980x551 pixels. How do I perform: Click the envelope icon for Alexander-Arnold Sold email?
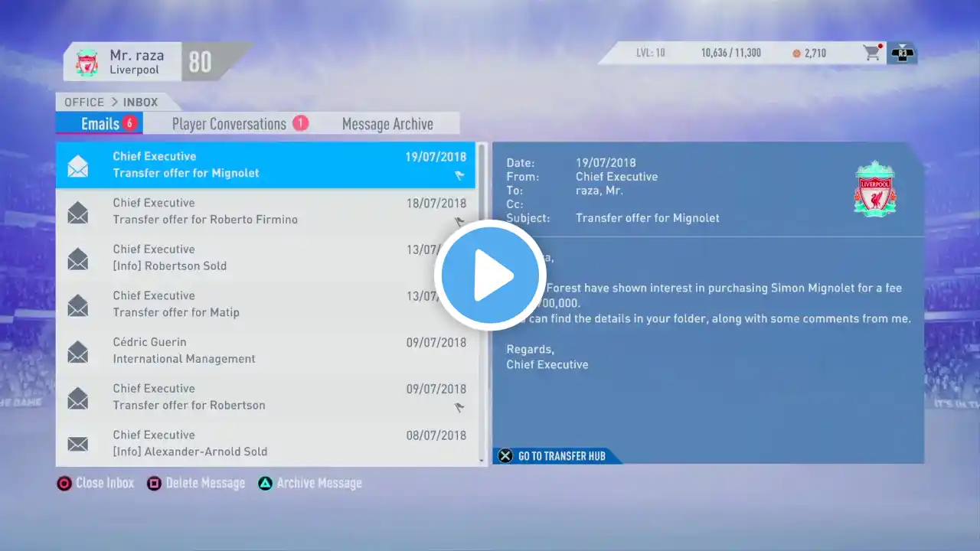point(77,444)
